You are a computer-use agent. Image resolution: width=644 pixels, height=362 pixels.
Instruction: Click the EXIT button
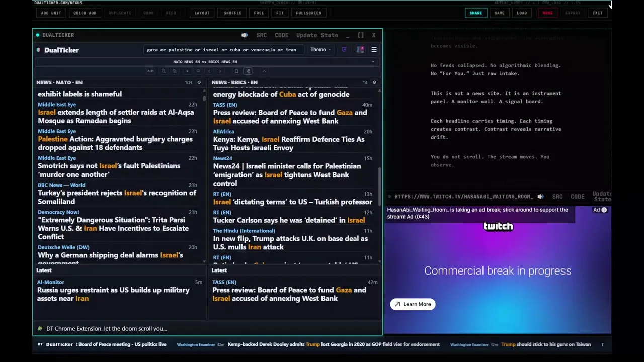[x=597, y=13]
